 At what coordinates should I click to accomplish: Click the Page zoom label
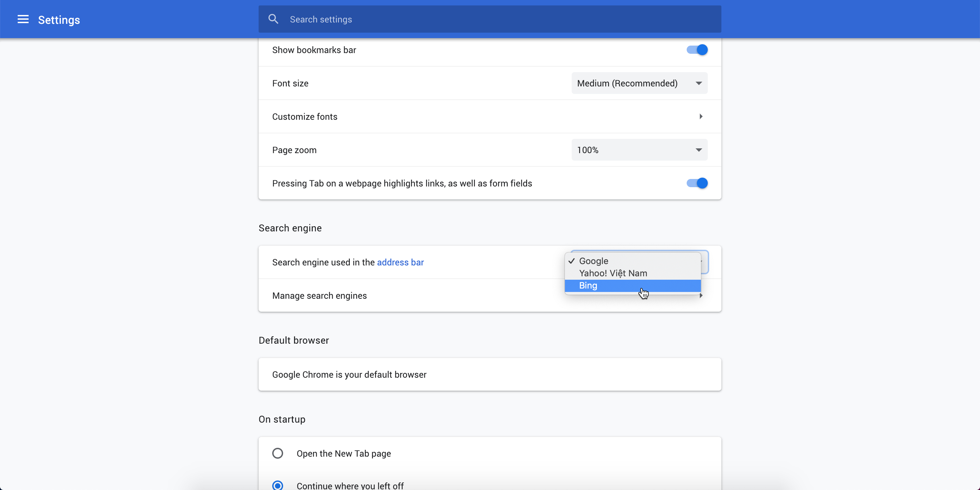[x=294, y=150]
